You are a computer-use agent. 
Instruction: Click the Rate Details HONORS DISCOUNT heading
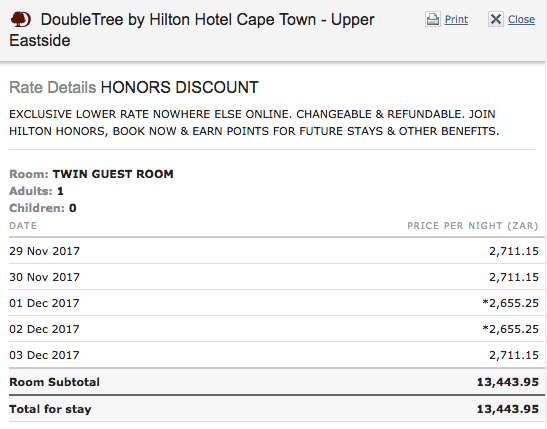click(134, 87)
